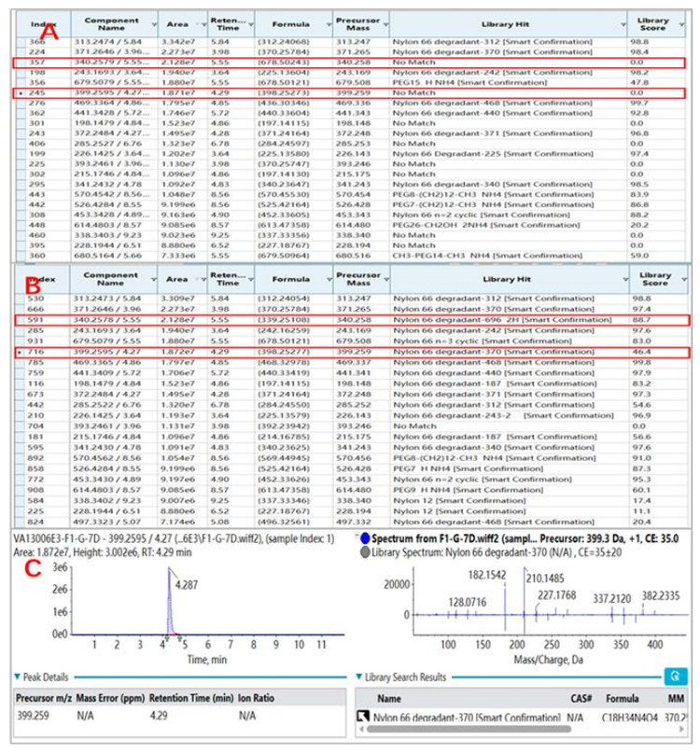Click component name '680.5164 / 5.66'
Viewport: 700px width, 753px height.
coord(107,256)
